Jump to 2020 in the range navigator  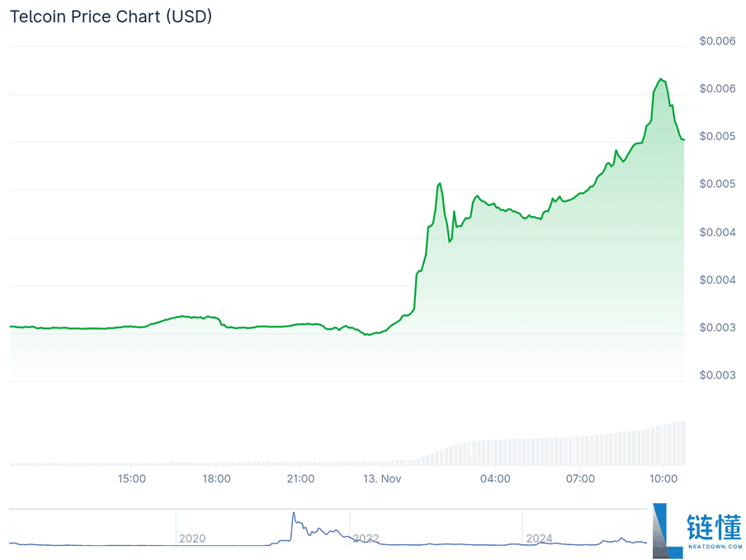pos(191,539)
